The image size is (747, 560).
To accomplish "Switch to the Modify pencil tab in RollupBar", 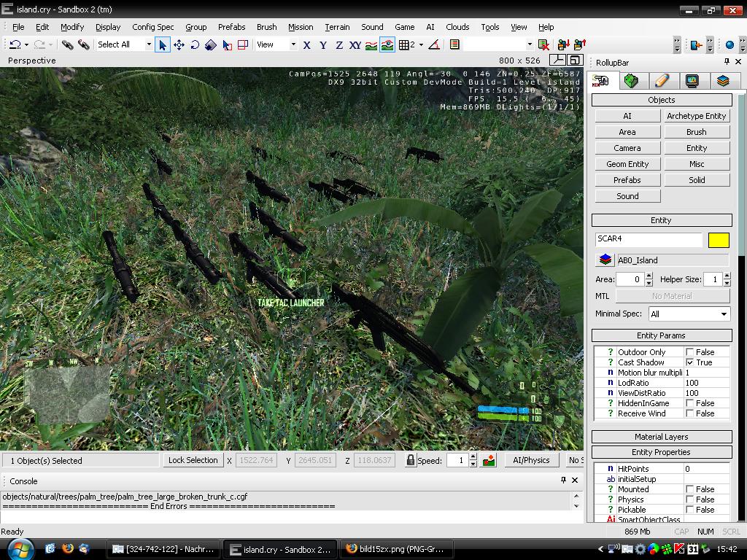I will [x=662, y=81].
